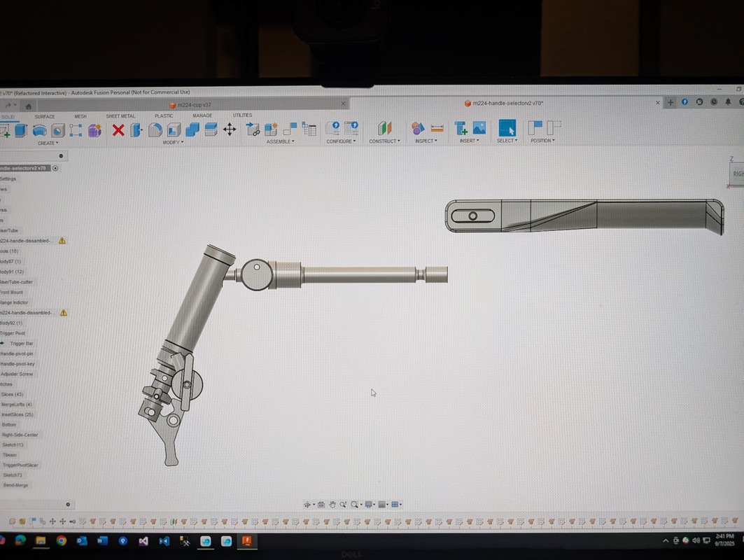Click the Revert Position icon
Image resolution: width=744 pixels, height=560 pixels.
[x=554, y=127]
